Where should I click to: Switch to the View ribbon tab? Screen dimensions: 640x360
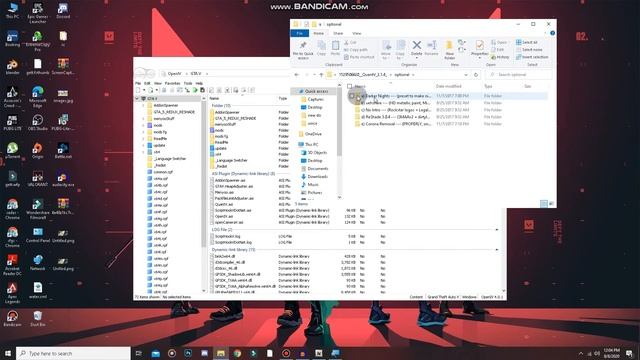357,33
